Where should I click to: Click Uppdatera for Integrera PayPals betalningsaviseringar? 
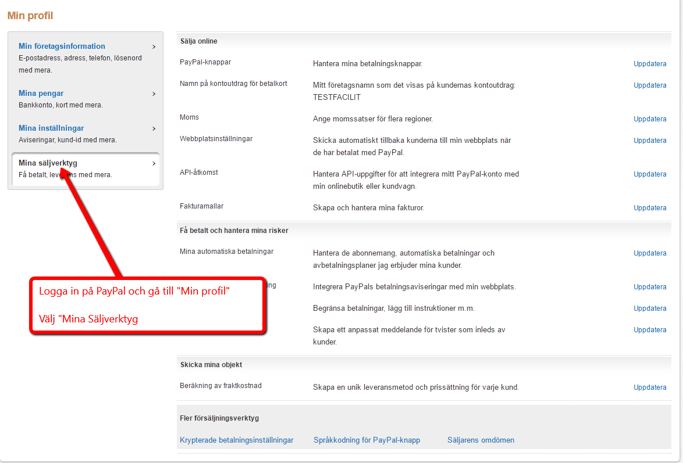[x=650, y=287]
